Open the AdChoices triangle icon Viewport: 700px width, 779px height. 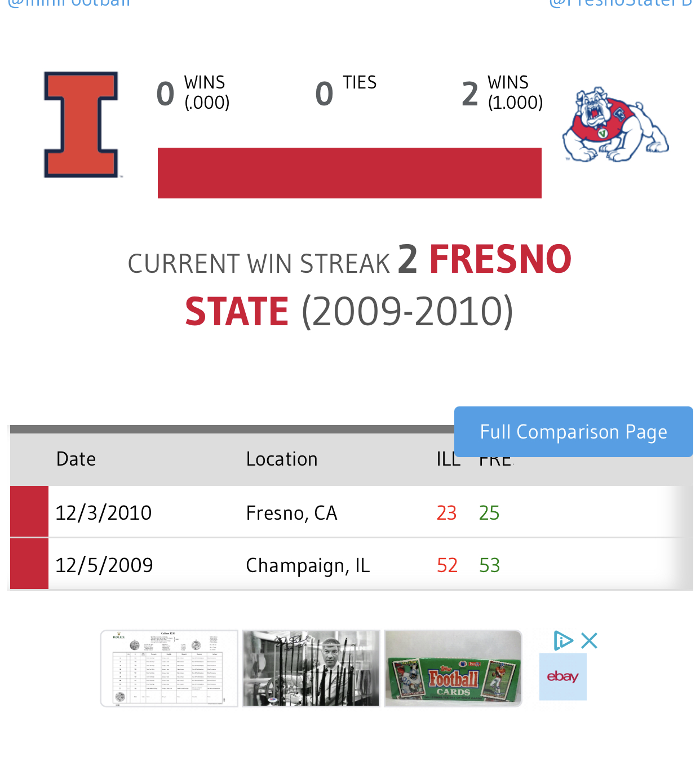tap(562, 641)
